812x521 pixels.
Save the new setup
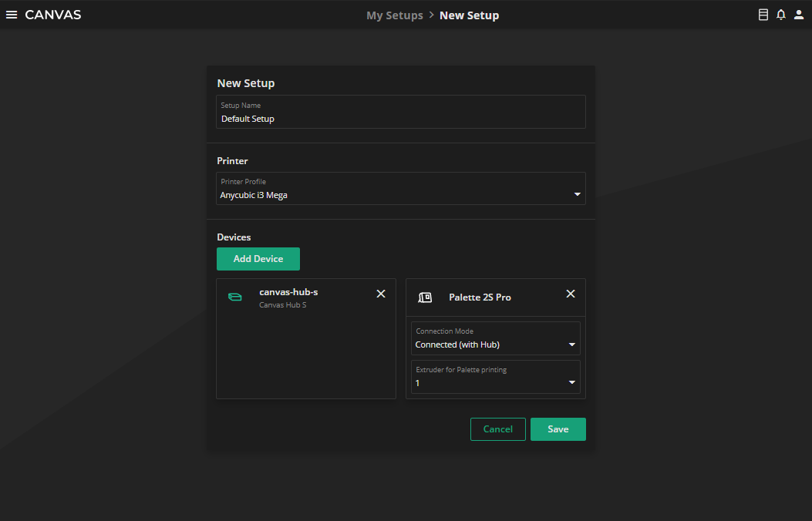(558, 429)
